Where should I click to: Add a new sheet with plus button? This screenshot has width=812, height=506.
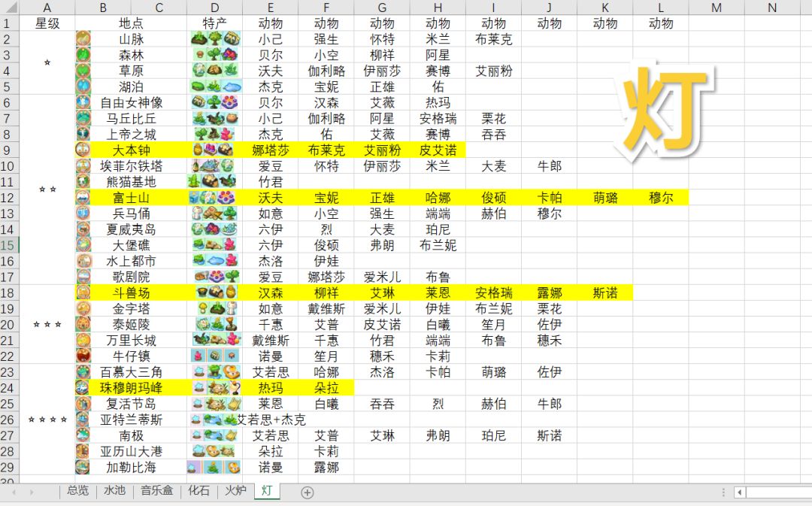click(x=307, y=492)
